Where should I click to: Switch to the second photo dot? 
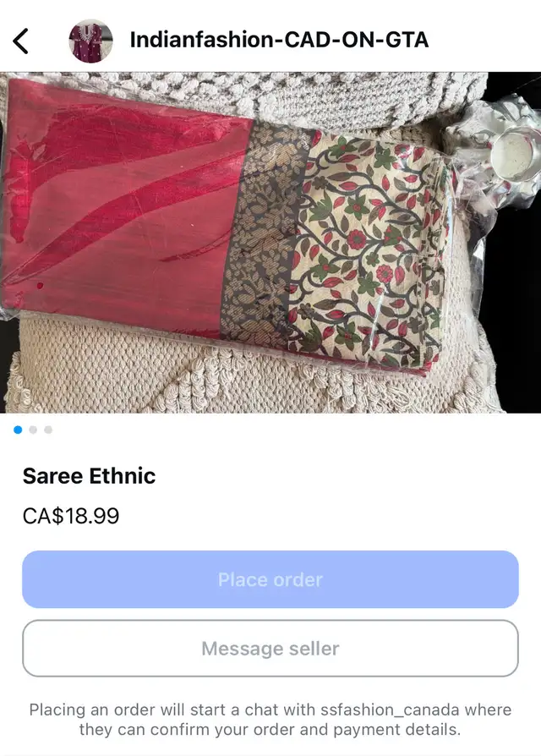click(x=33, y=430)
